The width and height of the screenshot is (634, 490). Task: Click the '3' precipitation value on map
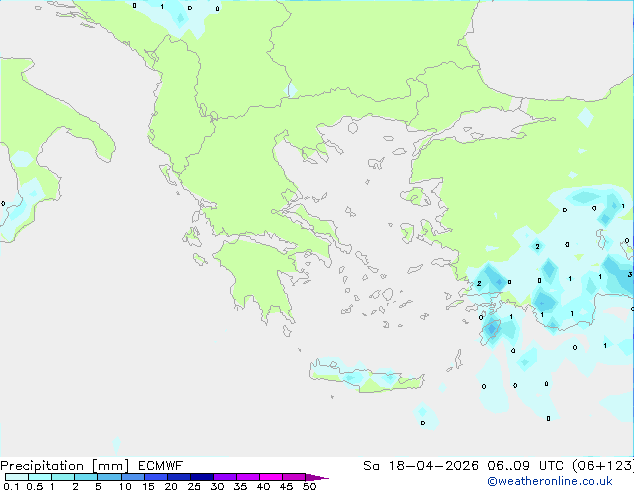[x=630, y=275]
